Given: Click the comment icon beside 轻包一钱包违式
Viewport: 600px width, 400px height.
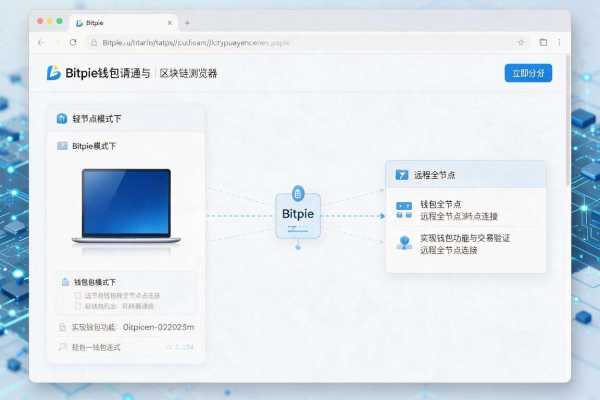Looking at the screenshot, I should [x=62, y=347].
